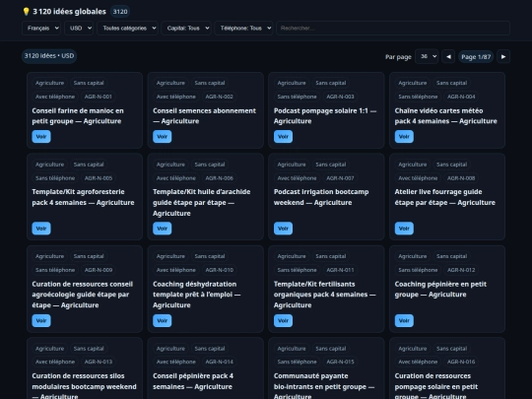Click the AGR-N-013 tag

tap(99, 362)
